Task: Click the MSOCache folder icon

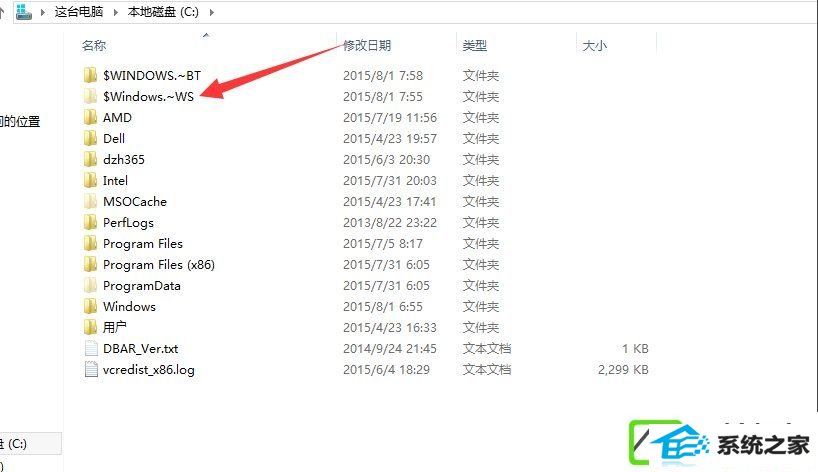Action: (x=90, y=201)
